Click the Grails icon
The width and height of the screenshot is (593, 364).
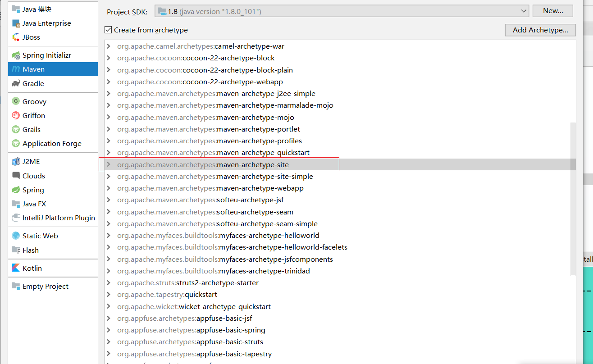tap(16, 129)
